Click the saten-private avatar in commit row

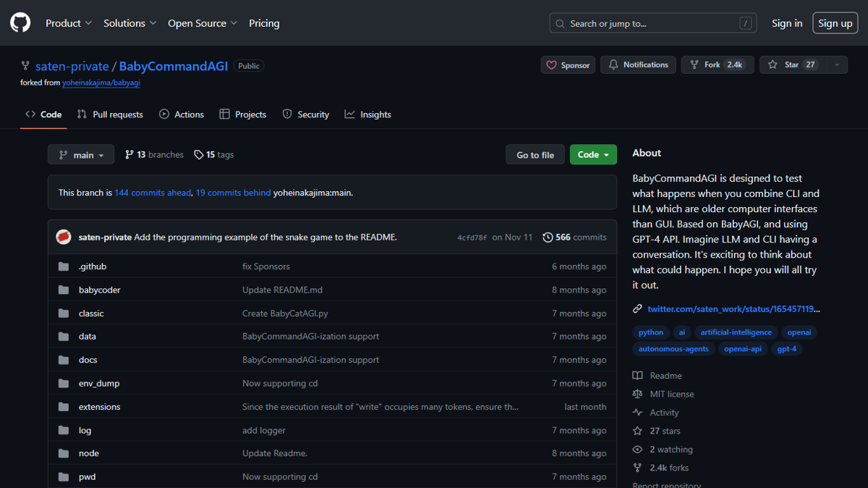click(64, 237)
